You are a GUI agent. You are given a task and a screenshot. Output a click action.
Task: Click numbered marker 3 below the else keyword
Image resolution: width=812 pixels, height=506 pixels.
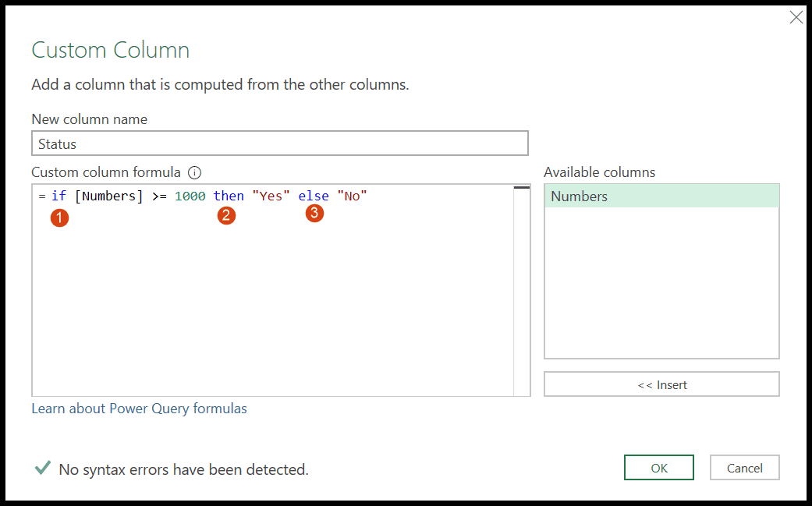tap(314, 212)
